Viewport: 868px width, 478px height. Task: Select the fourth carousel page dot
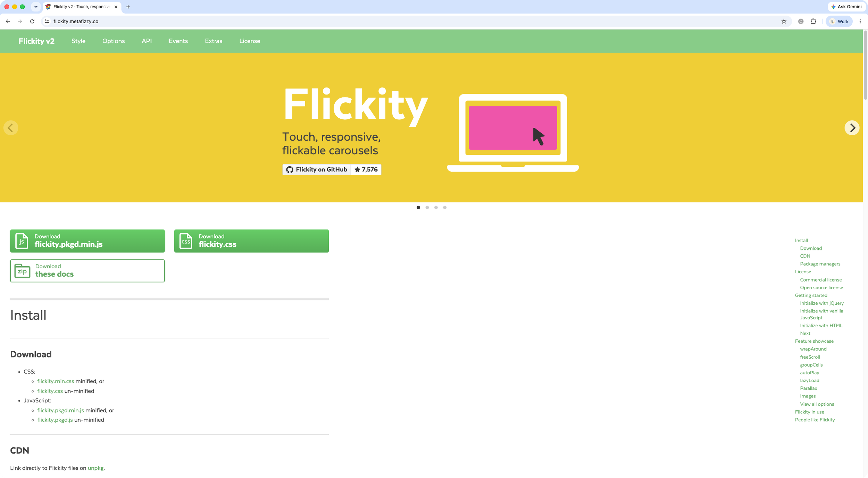click(445, 208)
